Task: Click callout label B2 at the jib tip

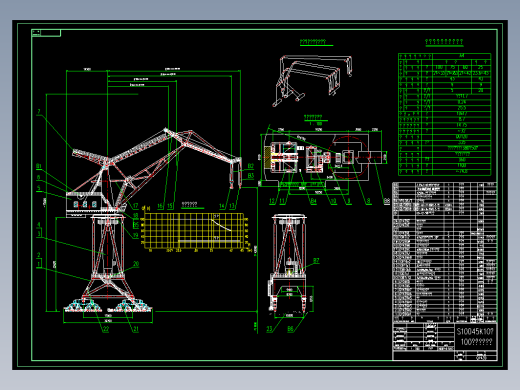Action: tap(251, 166)
